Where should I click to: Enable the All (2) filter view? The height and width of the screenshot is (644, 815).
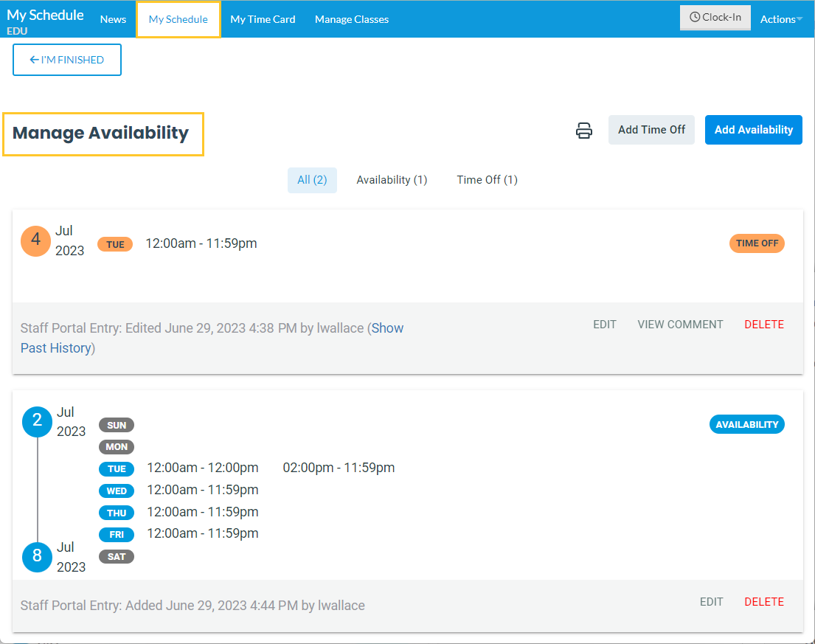tap(312, 179)
